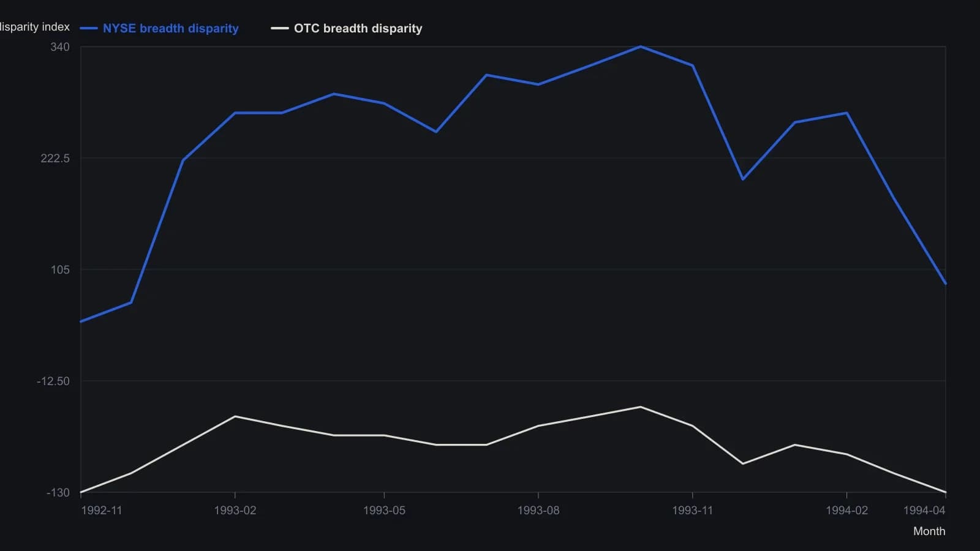Select the 1993-02 x-axis label

[x=235, y=511]
